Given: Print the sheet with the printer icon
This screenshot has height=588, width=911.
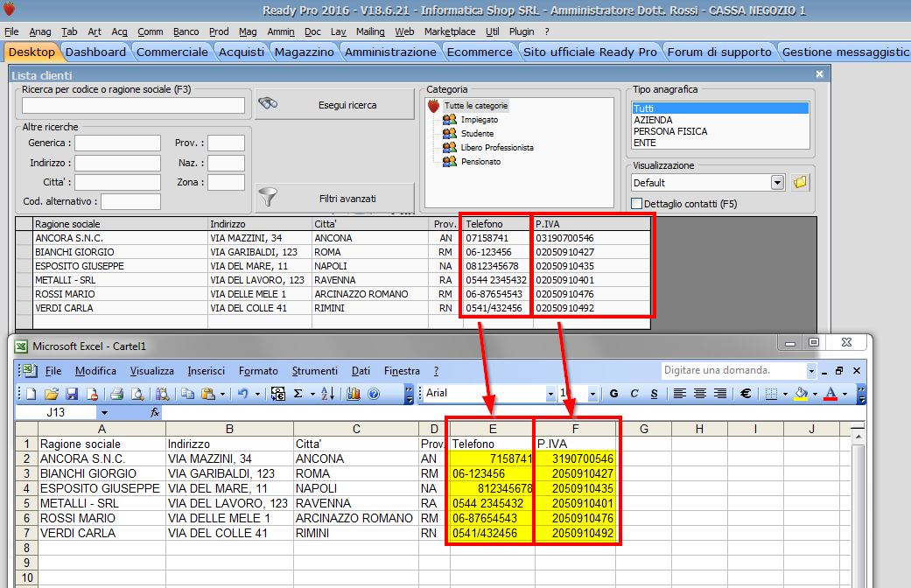Looking at the screenshot, I should (116, 394).
